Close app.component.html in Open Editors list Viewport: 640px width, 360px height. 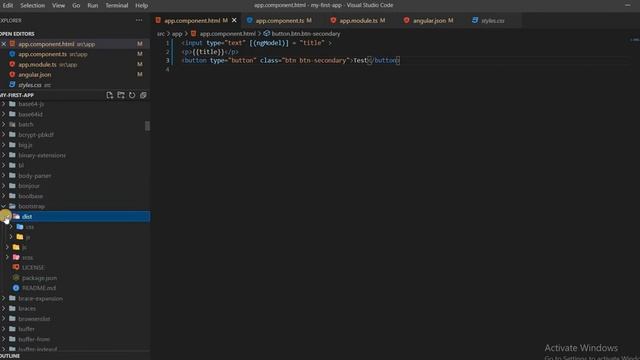(4, 44)
